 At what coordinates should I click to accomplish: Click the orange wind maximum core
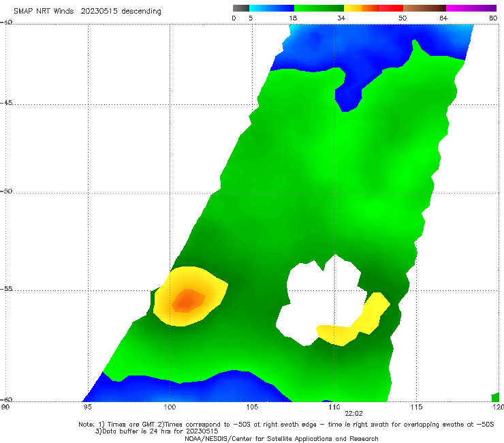pos(187,301)
